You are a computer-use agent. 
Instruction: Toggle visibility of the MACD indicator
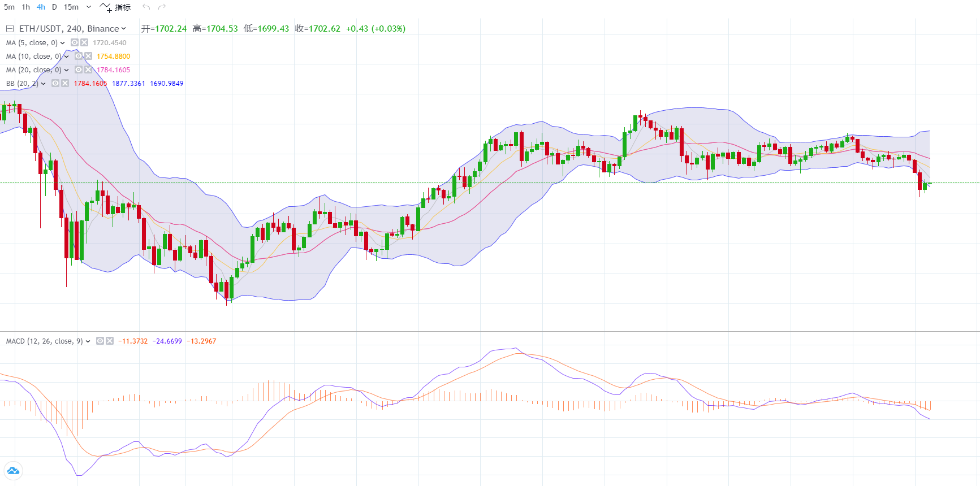click(100, 341)
